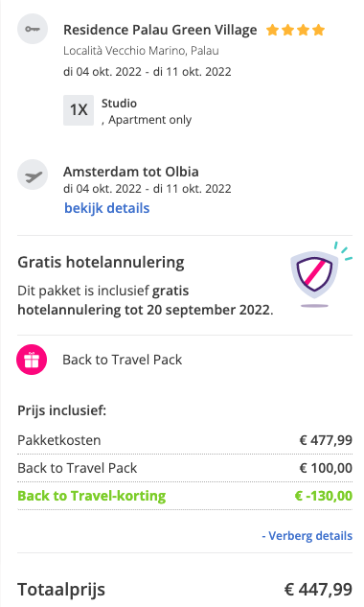Click the 1X room quantity badge
Image resolution: width=364 pixels, height=607 pixels.
(x=79, y=110)
